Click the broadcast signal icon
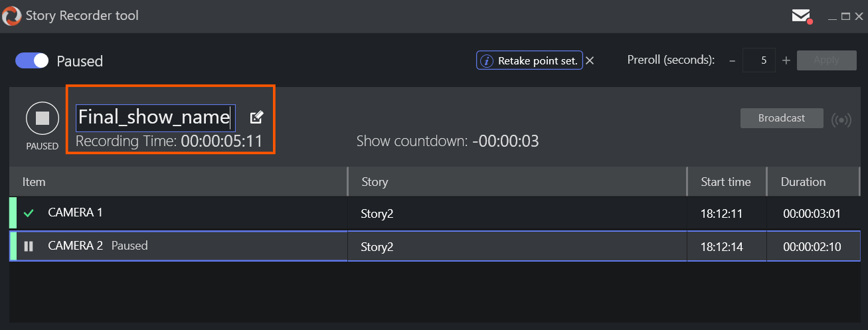 pos(841,120)
